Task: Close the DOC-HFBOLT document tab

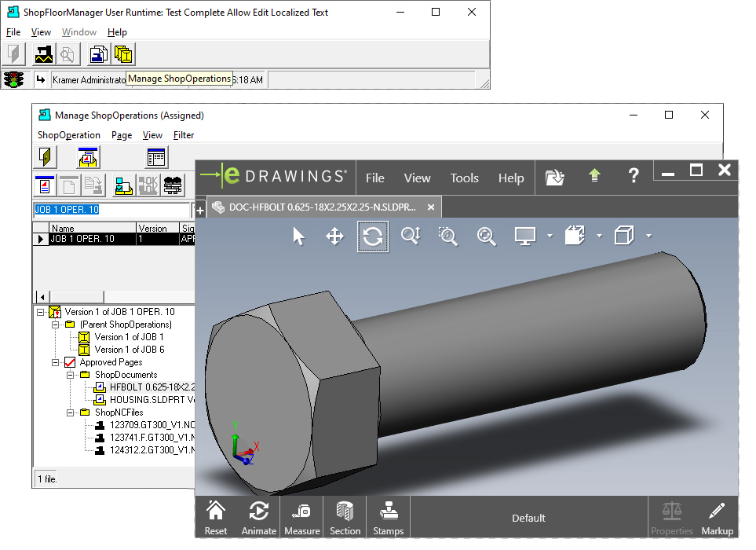Action: coord(431,207)
